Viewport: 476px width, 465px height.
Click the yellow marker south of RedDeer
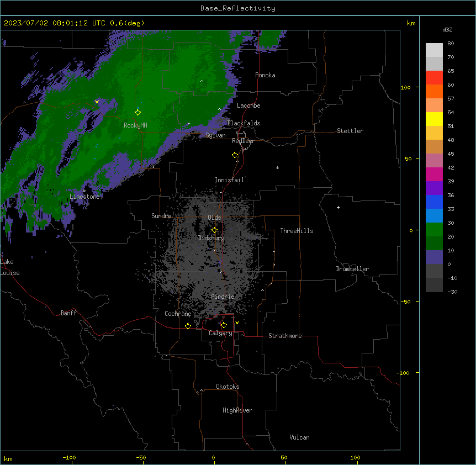235,155
